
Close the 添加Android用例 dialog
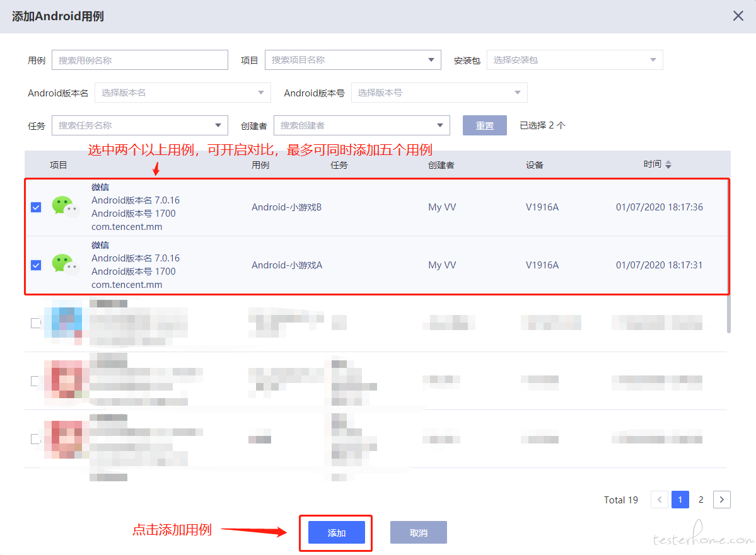pos(738,16)
